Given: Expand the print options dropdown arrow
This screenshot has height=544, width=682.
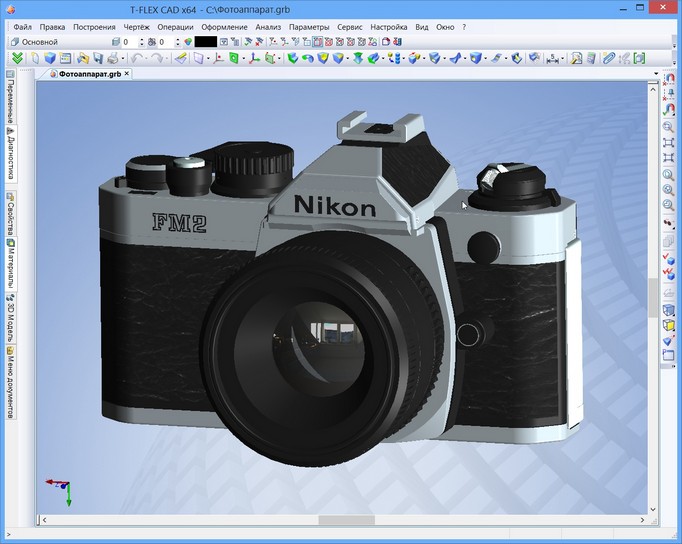Looking at the screenshot, I should [123, 58].
